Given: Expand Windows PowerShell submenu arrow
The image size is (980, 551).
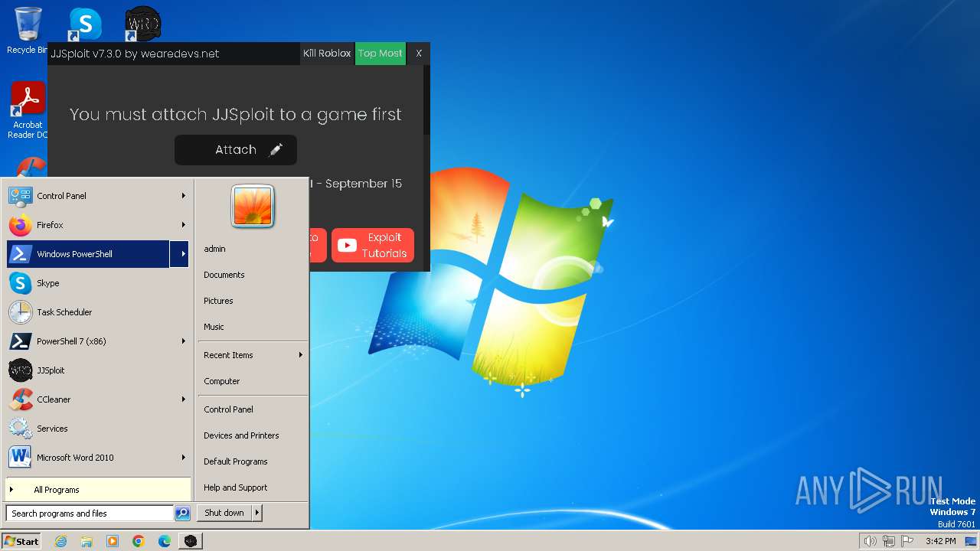Looking at the screenshot, I should tap(181, 254).
